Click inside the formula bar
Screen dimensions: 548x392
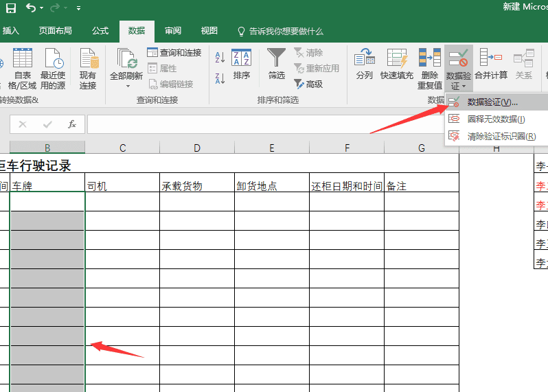point(266,124)
